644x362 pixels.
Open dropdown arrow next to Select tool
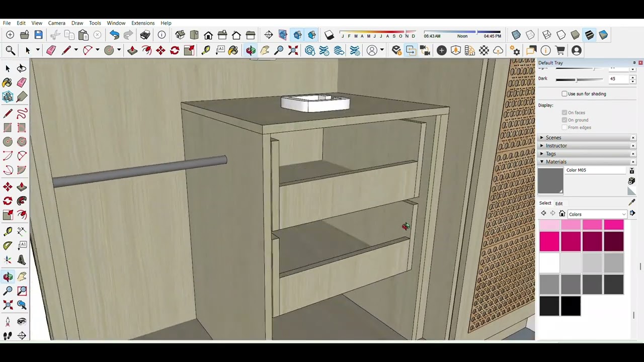pos(37,50)
